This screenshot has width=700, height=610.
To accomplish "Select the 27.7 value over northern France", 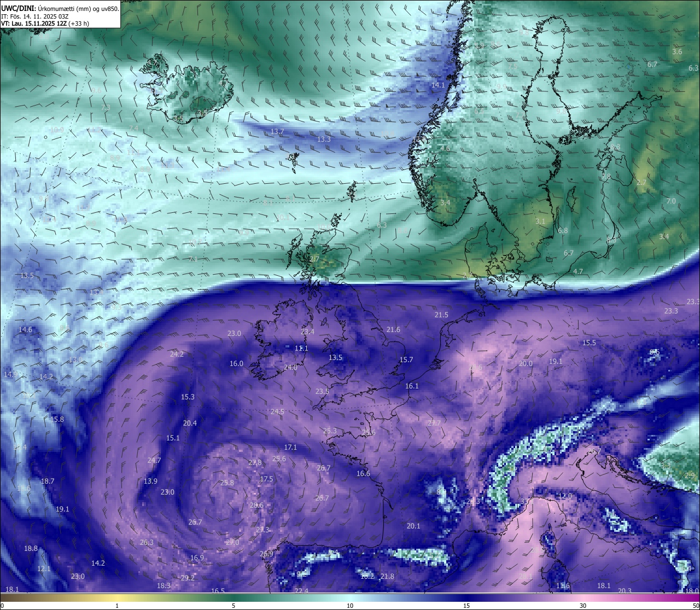I will click(434, 423).
